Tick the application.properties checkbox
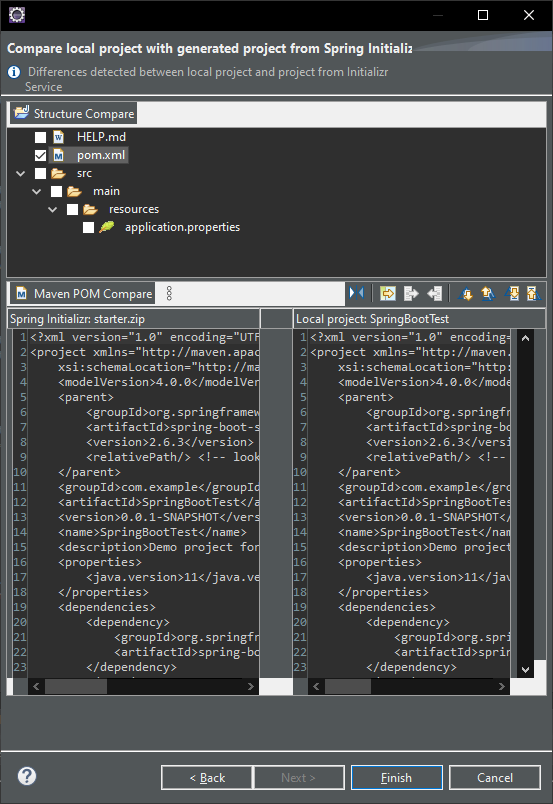 [x=89, y=227]
